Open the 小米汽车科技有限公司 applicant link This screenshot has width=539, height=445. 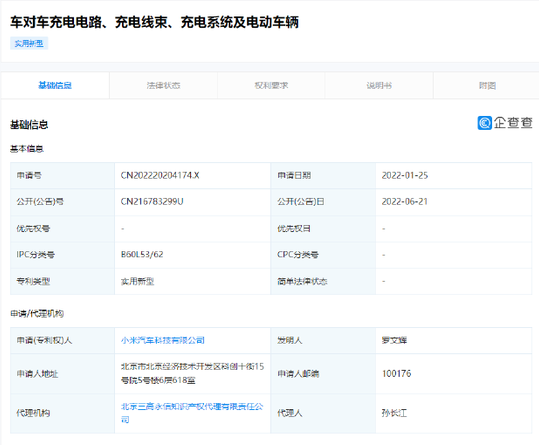[163, 340]
